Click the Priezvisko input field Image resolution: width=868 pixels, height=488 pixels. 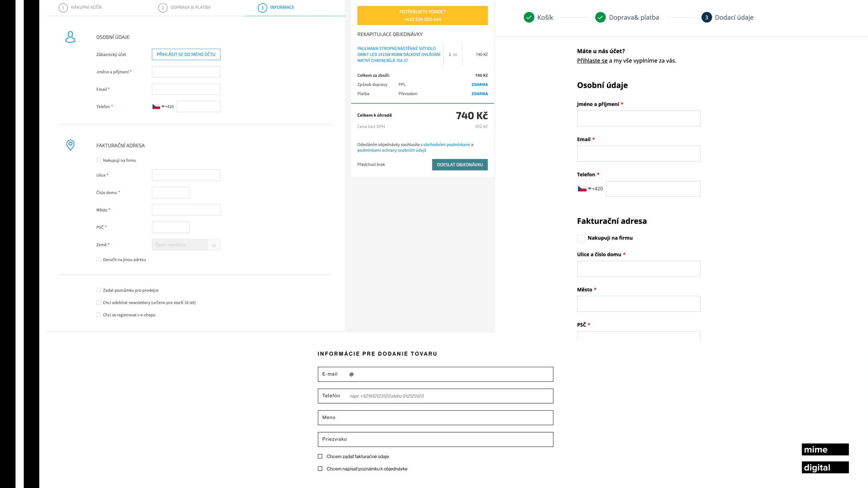435,440
